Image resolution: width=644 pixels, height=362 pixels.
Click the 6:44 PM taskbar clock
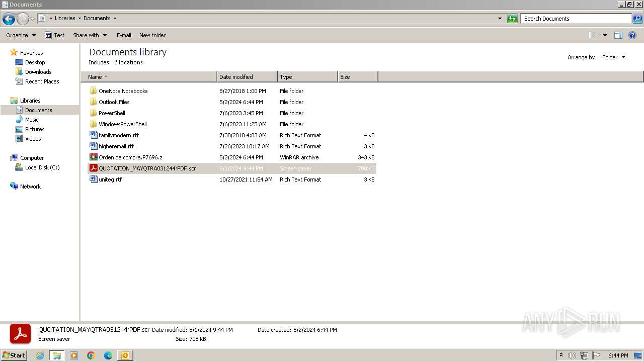point(618,355)
